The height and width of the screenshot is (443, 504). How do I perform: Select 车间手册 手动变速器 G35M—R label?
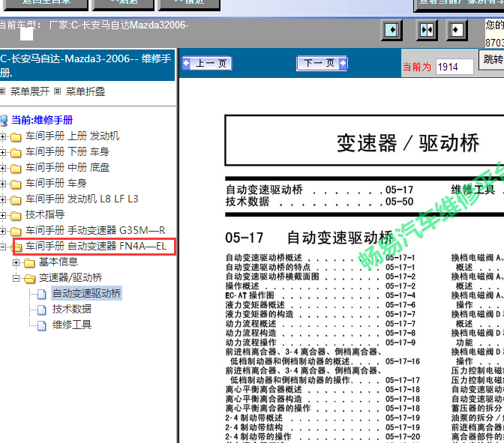tap(95, 230)
